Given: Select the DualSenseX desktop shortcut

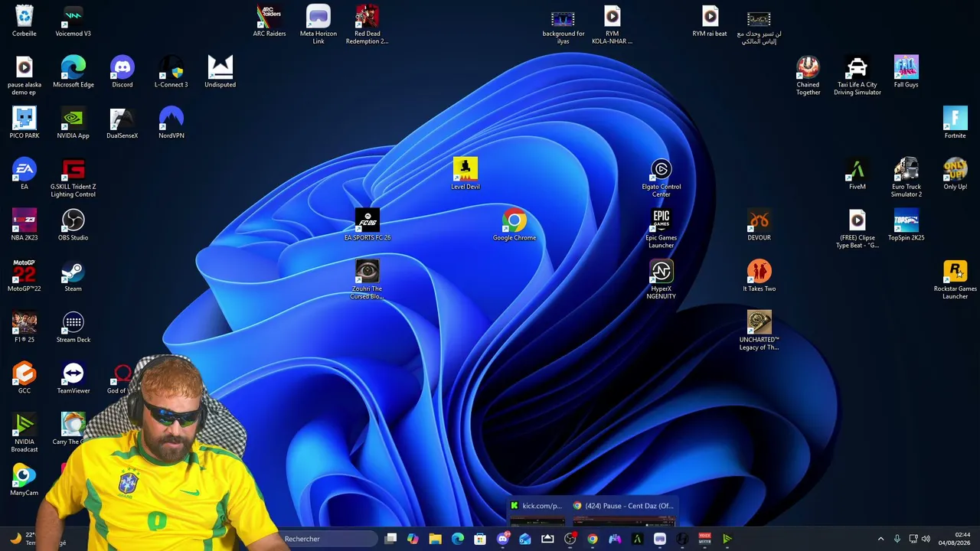Looking at the screenshot, I should [x=122, y=123].
